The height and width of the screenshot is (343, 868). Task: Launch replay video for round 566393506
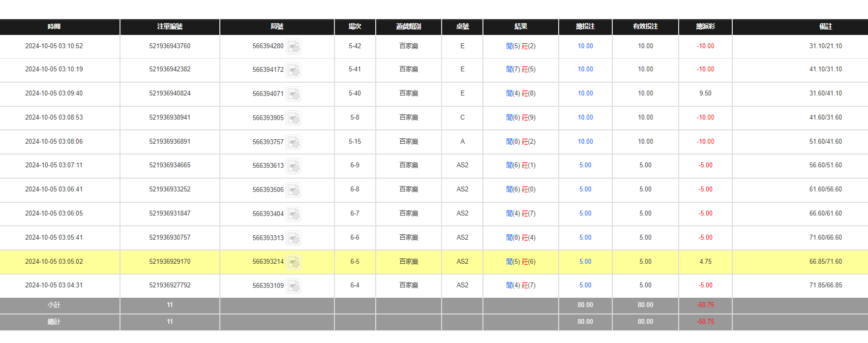pos(294,190)
